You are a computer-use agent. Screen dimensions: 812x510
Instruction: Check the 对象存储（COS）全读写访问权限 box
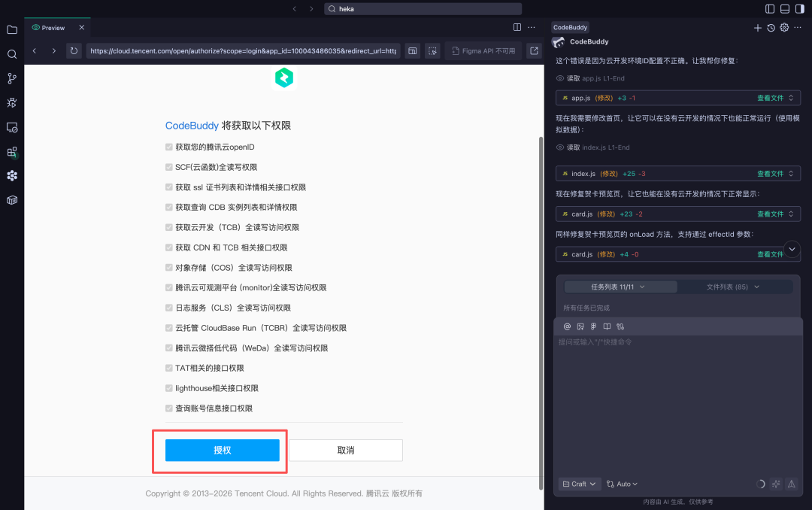(169, 267)
